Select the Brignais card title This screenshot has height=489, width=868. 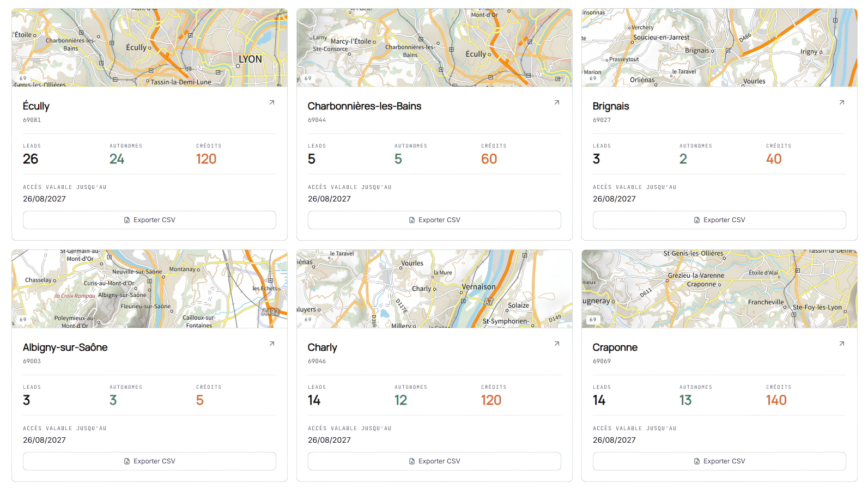tap(611, 106)
